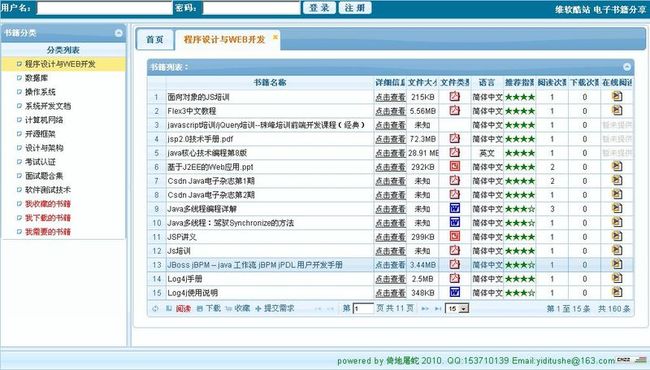Image resolution: width=650 pixels, height=370 pixels.
Task: Collapse the 书籍分类 sidebar panel
Action: (119, 33)
